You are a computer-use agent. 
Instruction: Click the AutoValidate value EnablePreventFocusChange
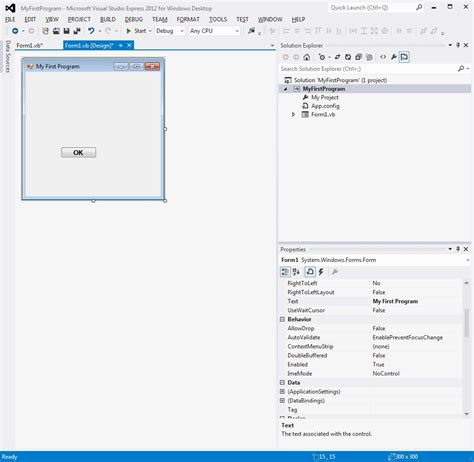coord(408,337)
